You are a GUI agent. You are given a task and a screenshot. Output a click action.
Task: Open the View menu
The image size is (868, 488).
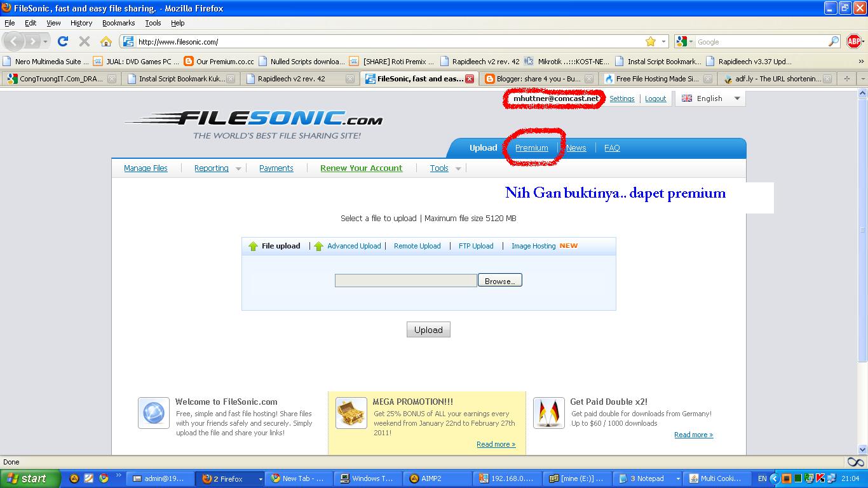[53, 23]
